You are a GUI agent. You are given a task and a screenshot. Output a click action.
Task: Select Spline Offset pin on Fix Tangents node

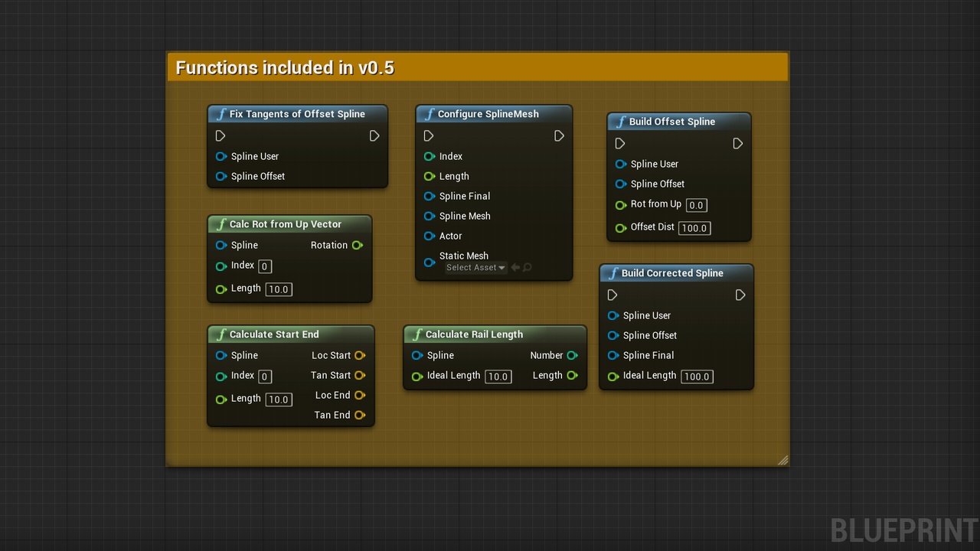[221, 176]
